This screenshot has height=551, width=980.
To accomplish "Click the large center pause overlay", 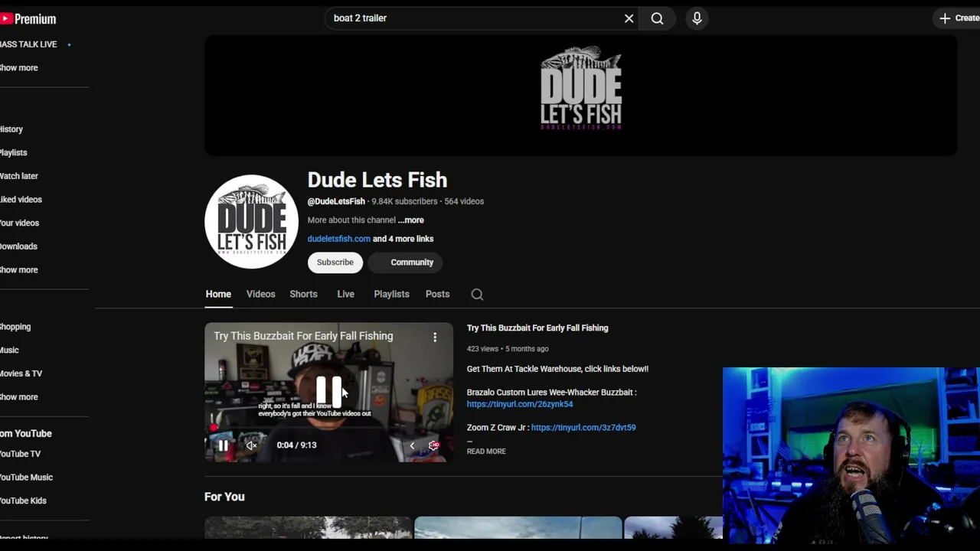I will point(329,391).
